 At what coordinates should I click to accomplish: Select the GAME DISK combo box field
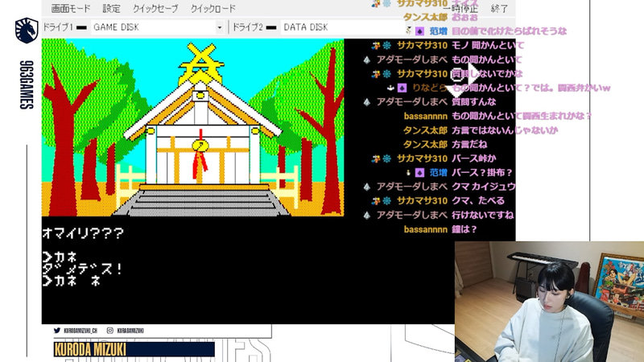click(x=157, y=27)
